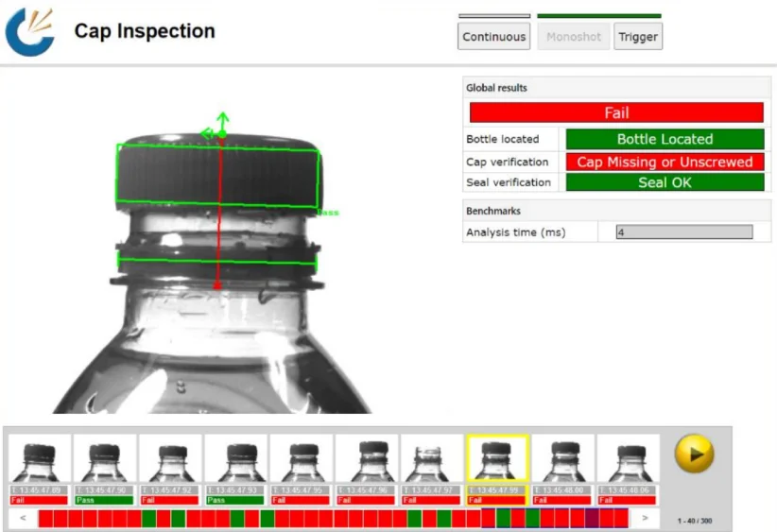The width and height of the screenshot is (777, 532).
Task: Click the Analysis time value field
Action: tap(684, 232)
